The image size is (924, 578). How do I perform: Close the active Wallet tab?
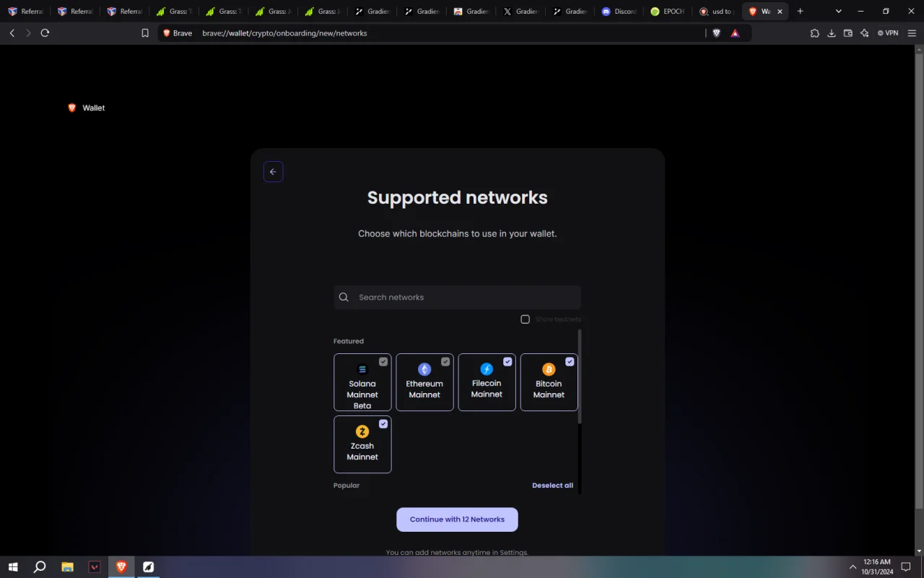(780, 12)
